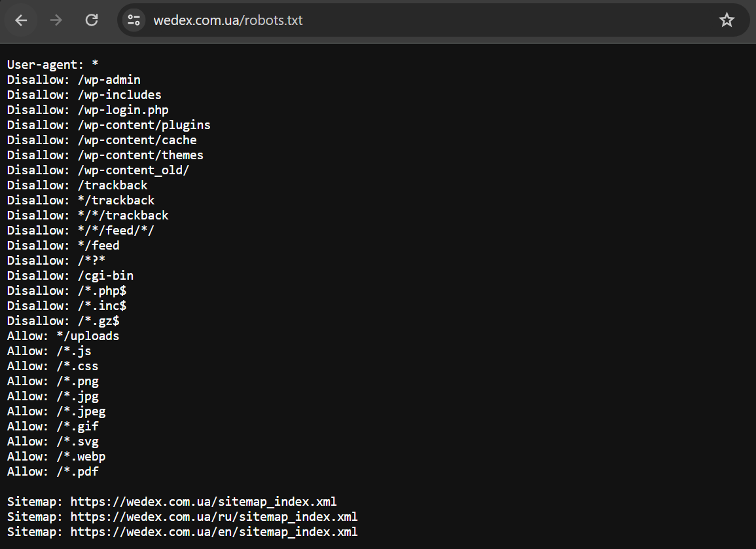This screenshot has width=756, height=549.
Task: Click 'Disallow: /wp-includes' line
Action: pyautogui.click(x=84, y=94)
